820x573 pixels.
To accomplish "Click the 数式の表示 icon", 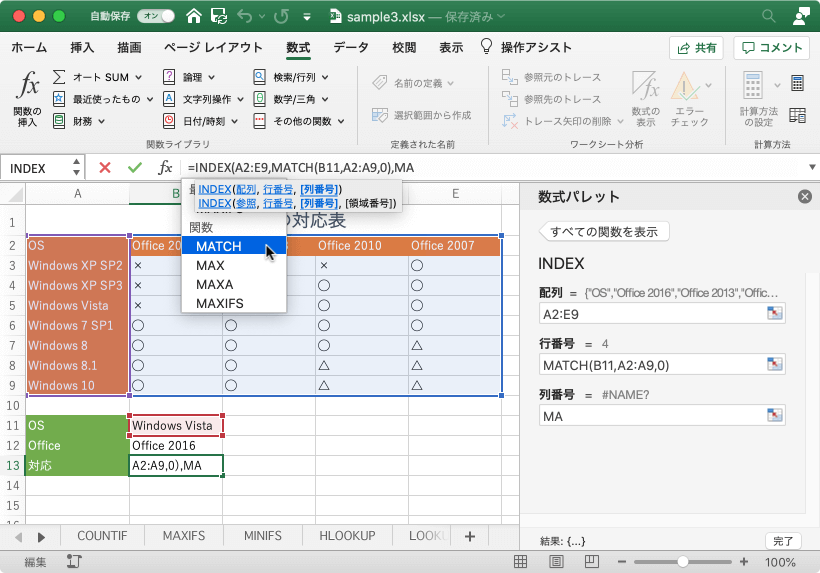I will [645, 86].
